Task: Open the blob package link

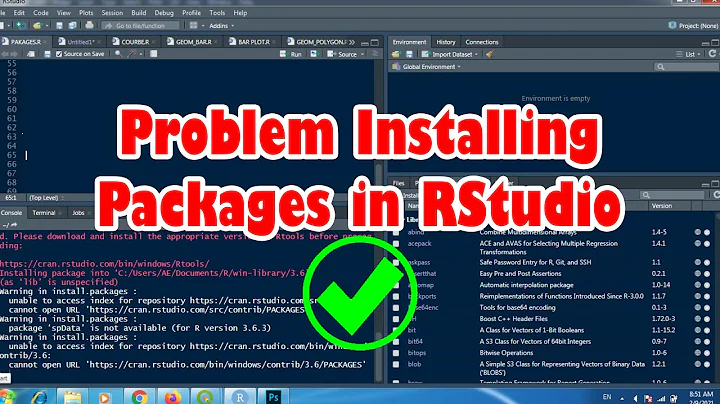Action: point(414,364)
